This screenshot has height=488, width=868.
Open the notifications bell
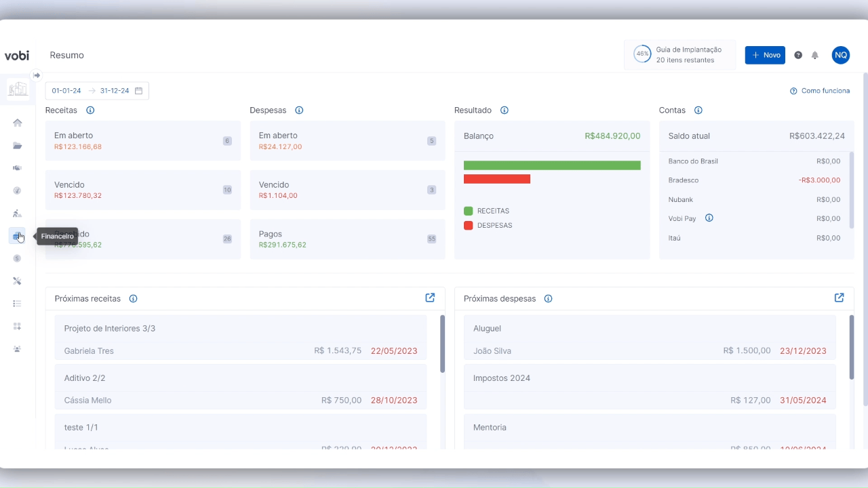[815, 56]
